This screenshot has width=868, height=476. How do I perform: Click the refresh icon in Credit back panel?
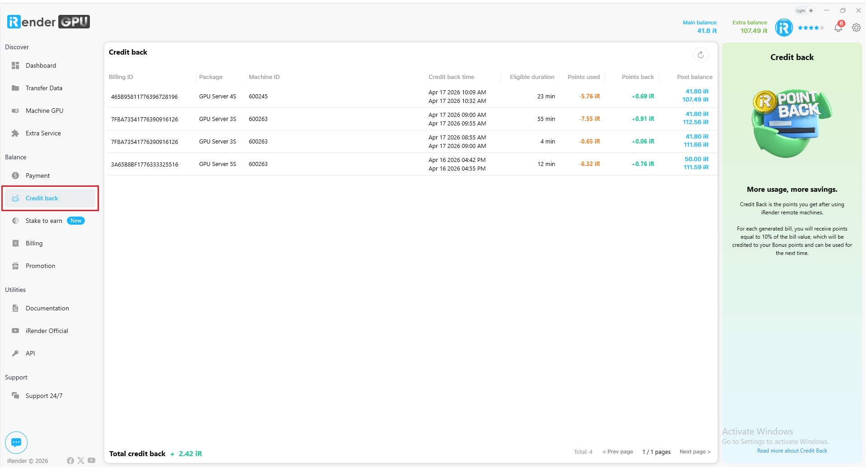(700, 55)
